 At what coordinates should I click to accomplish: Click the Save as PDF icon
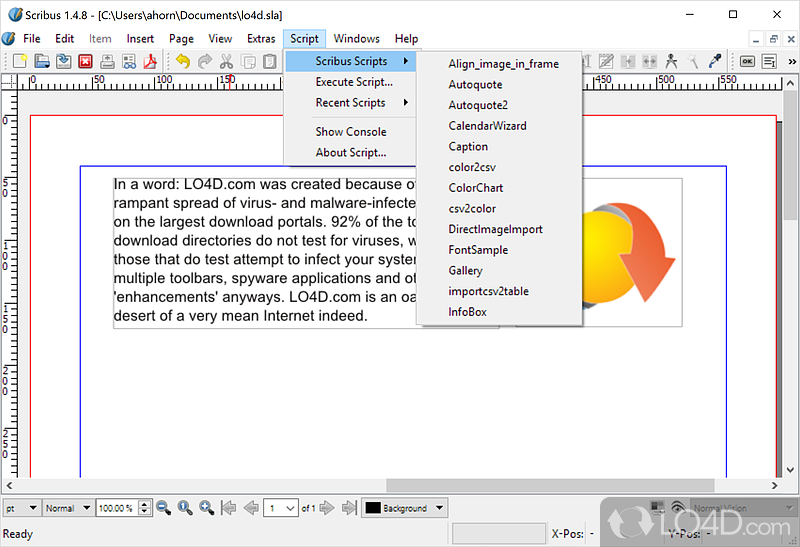coord(152,62)
